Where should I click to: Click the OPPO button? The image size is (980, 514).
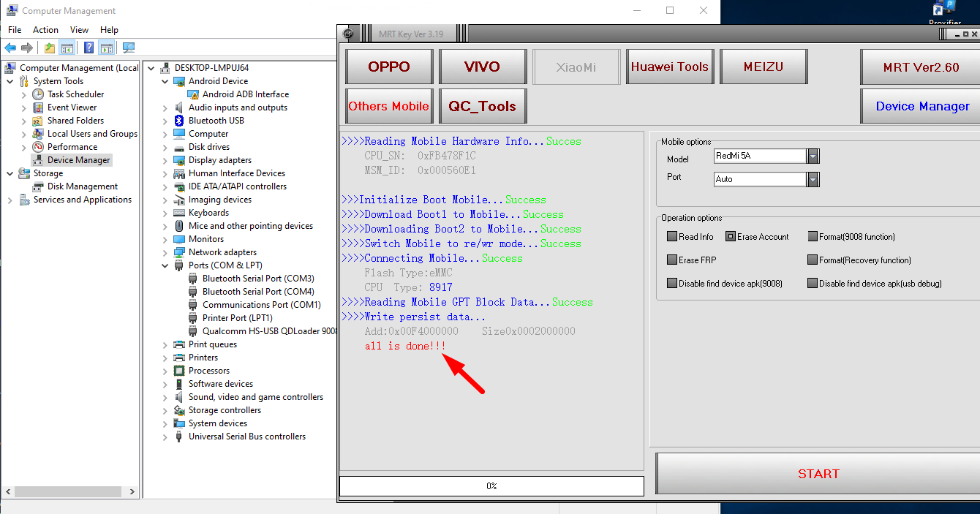(389, 67)
